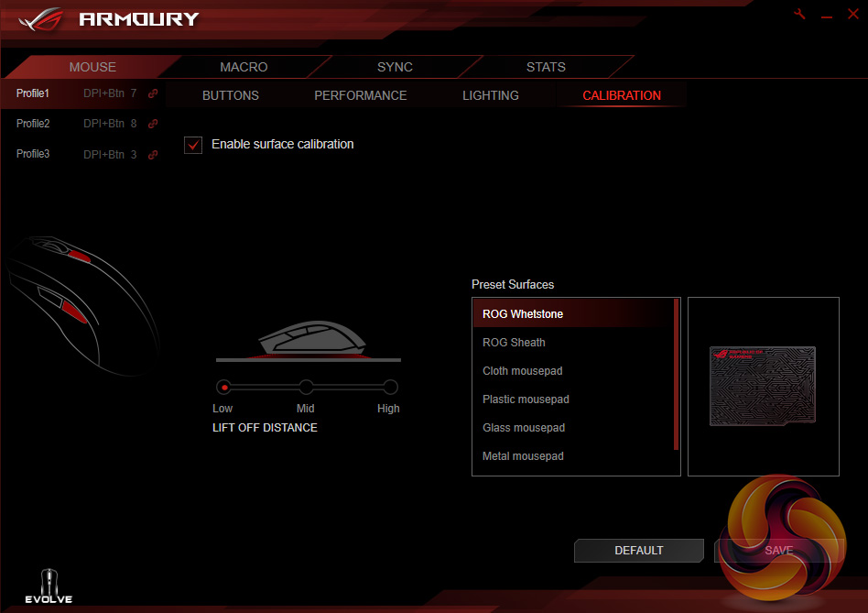Select Profile1 in the profile list
Screen dimensions: 868x613
click(33, 93)
